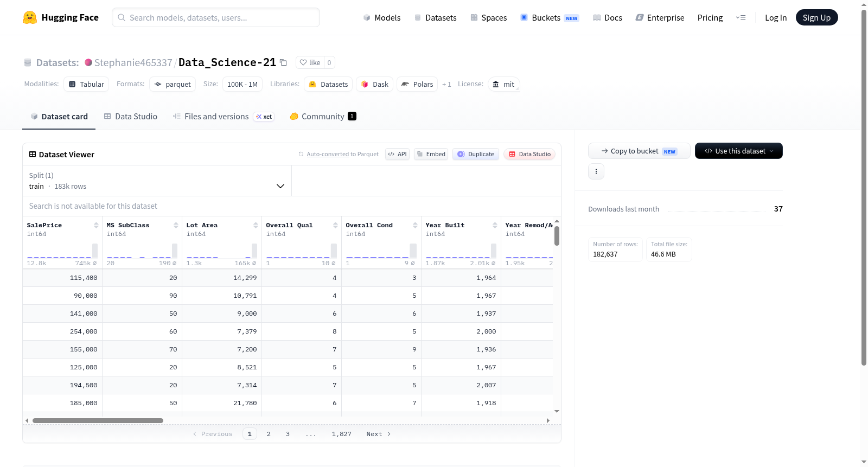This screenshot has height=467, width=868.
Task: Select the 100K - 1M size tag
Action: point(242,84)
